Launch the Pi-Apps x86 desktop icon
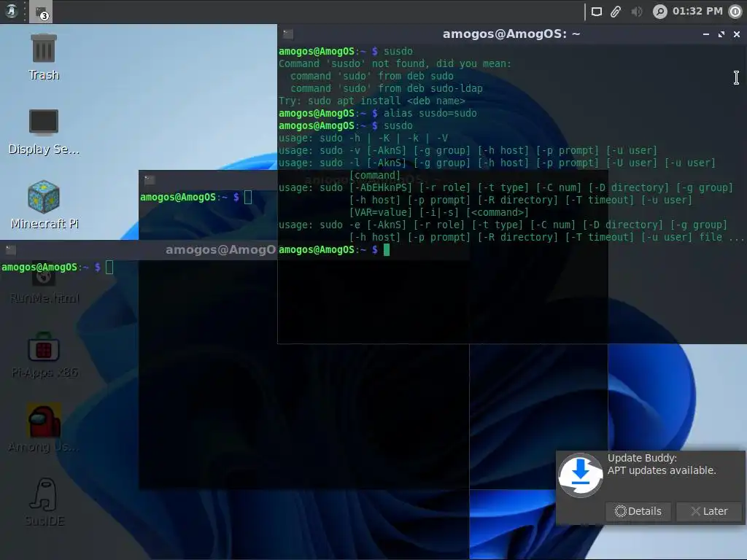 44,355
